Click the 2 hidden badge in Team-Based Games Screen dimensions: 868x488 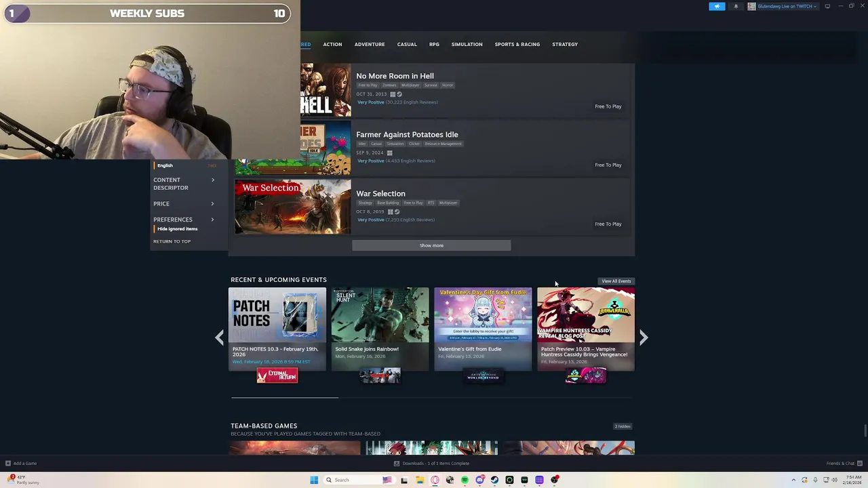[623, 426]
